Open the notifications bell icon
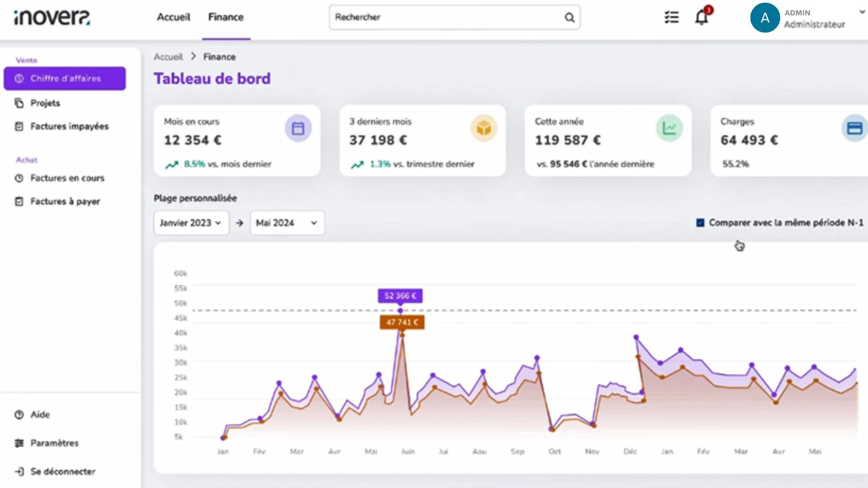This screenshot has width=868, height=488. (701, 18)
